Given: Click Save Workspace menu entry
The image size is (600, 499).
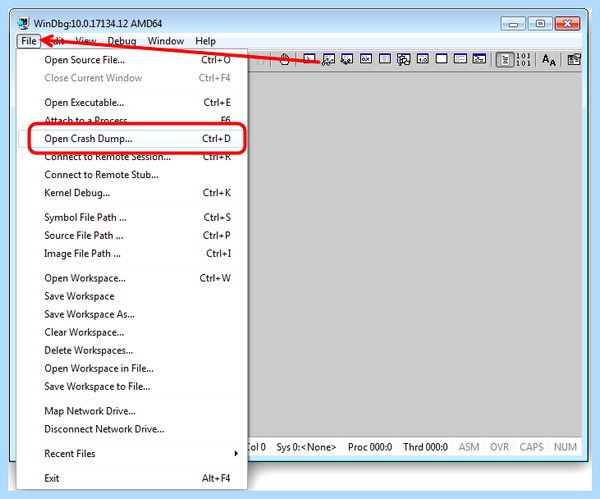Looking at the screenshot, I should click(132, 296).
